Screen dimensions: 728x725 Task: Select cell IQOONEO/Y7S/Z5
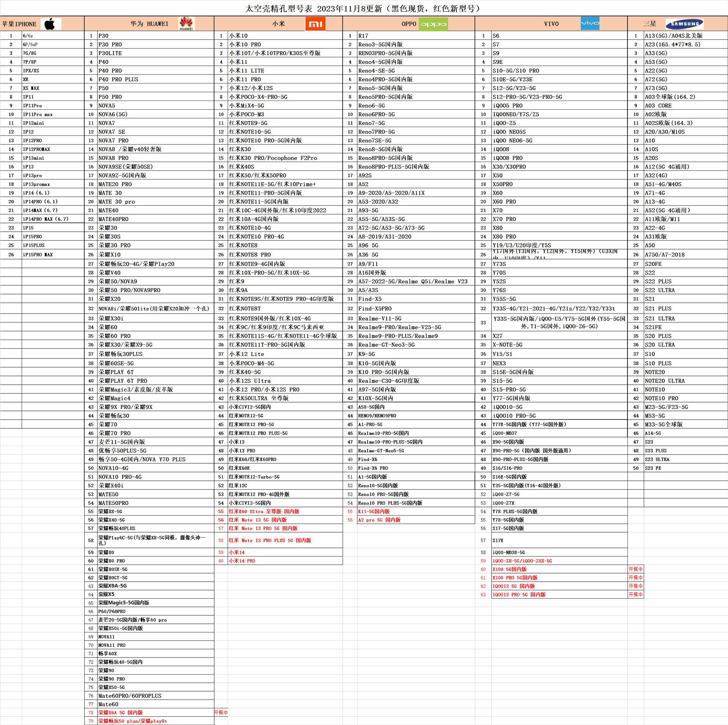(559, 114)
